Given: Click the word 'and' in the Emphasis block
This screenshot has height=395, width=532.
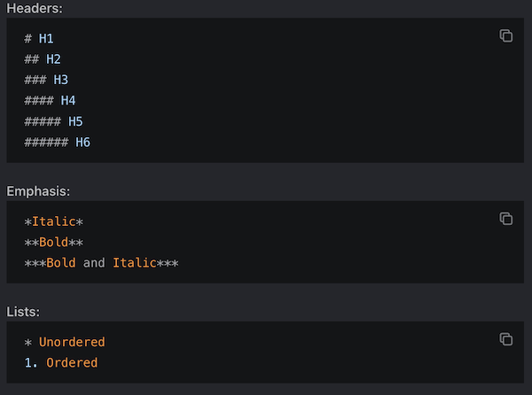Looking at the screenshot, I should click(x=94, y=262).
